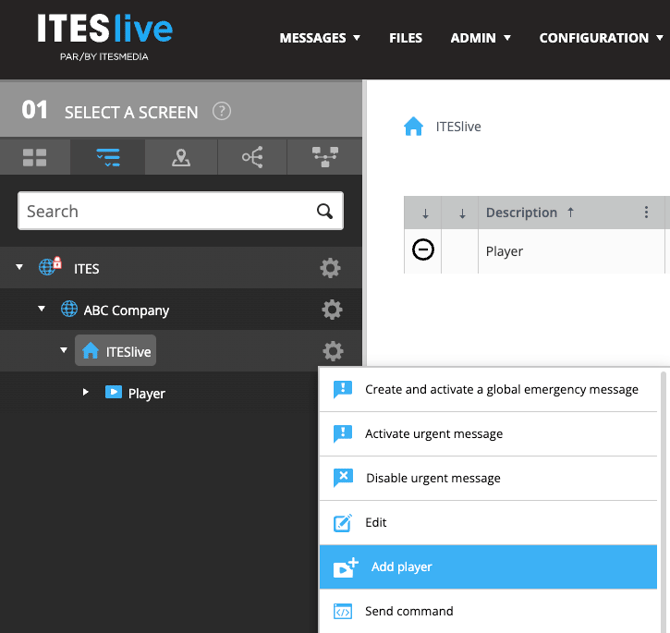Switch to the map location view icon
This screenshot has height=633, width=670.
181,157
